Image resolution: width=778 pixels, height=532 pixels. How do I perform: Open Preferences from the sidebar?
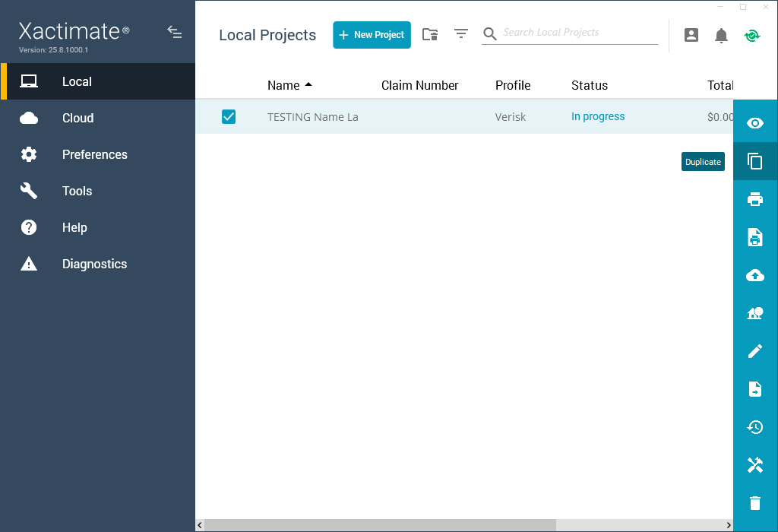(98, 154)
